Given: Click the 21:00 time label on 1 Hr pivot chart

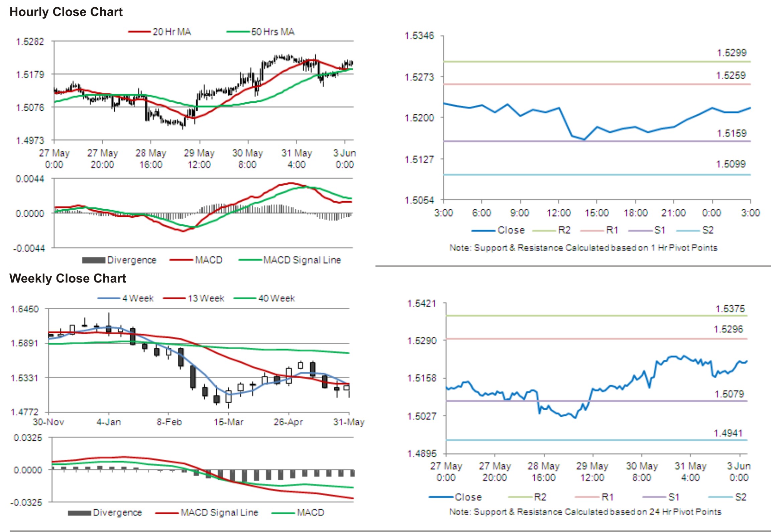Looking at the screenshot, I should tap(673, 213).
